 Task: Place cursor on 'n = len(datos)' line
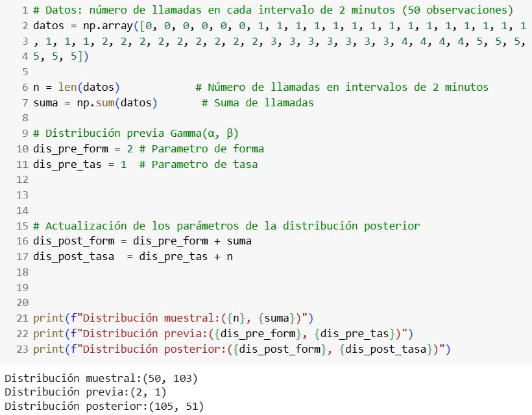[x=76, y=87]
